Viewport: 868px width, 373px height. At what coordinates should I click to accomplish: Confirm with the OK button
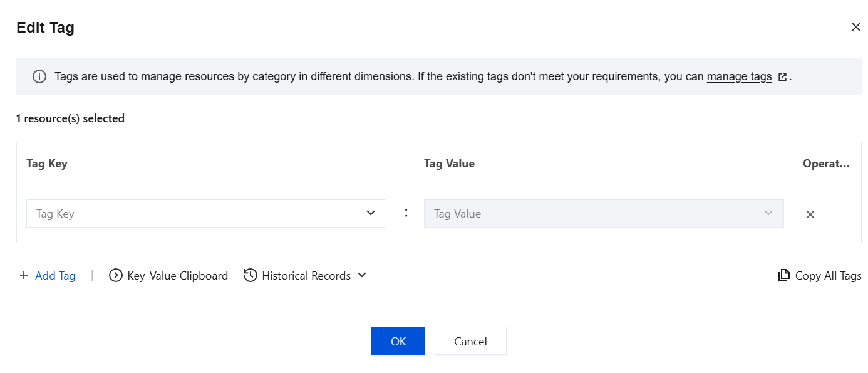pyautogui.click(x=398, y=341)
